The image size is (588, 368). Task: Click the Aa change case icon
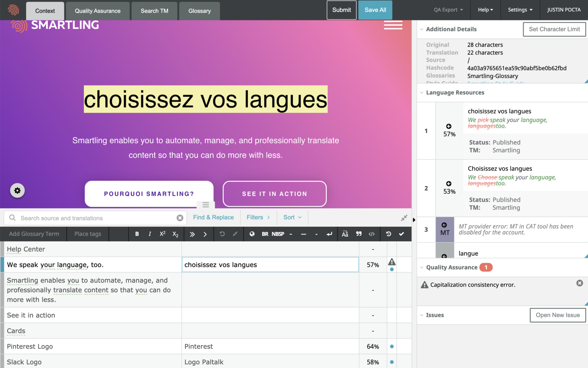pyautogui.click(x=345, y=234)
